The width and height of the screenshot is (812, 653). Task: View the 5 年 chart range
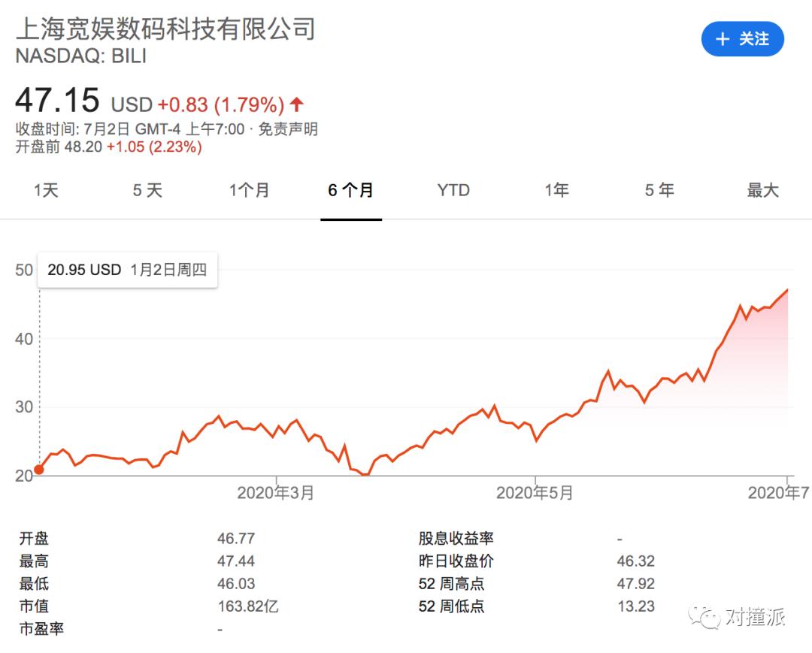coord(659,191)
